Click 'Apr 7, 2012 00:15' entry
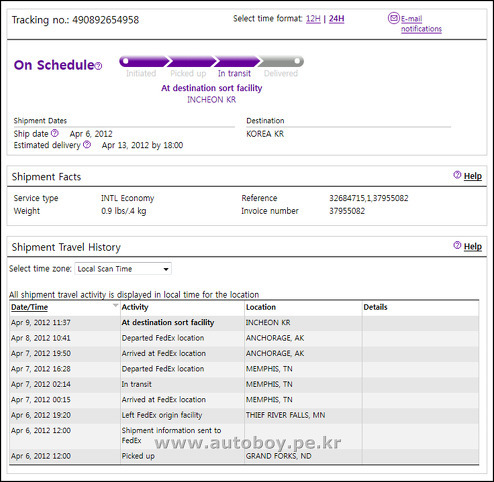This screenshot has height=482, width=494. pyautogui.click(x=41, y=399)
